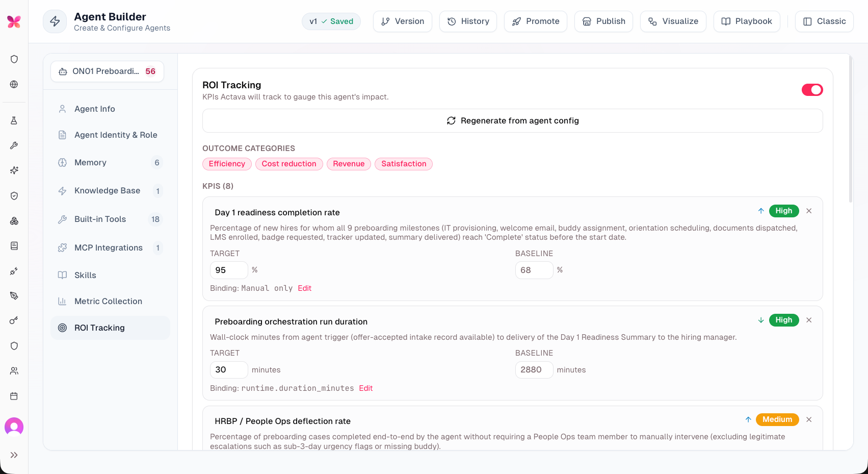Toggle the ROI Tracking switch off
Screen dimensions: 868x474
(812, 90)
